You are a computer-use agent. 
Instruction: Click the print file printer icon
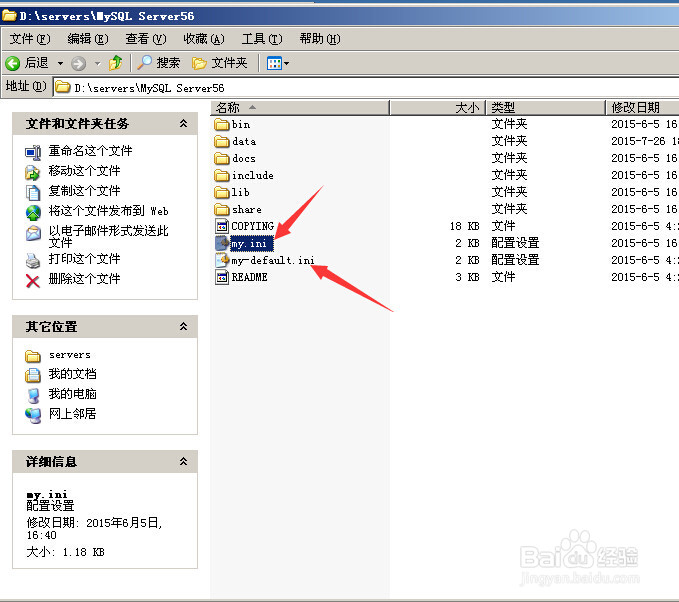(x=33, y=261)
